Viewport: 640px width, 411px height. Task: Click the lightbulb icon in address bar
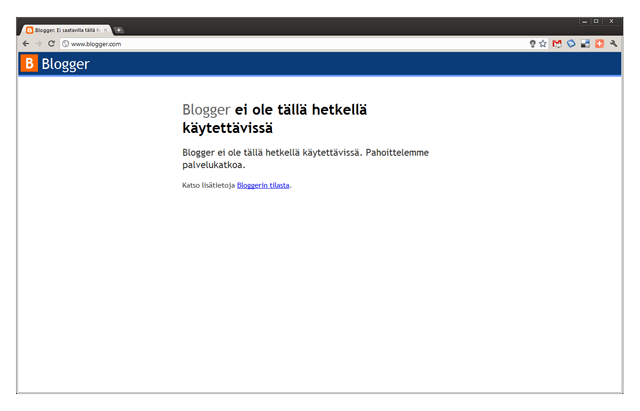[532, 44]
